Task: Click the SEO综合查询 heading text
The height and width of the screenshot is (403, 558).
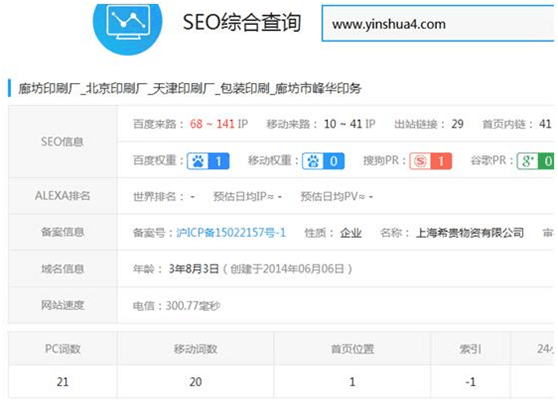Action: (x=242, y=22)
